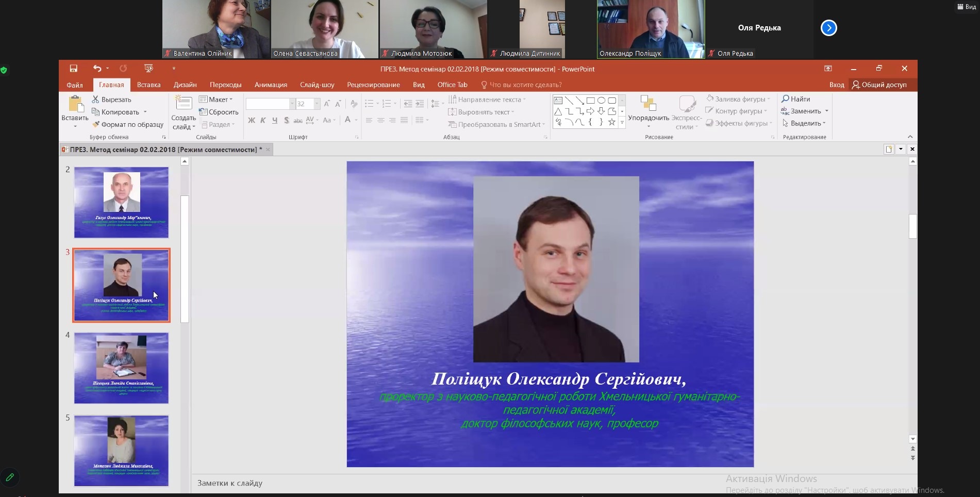Select the text box shape in gallery
This screenshot has width=980, height=497.
pos(558,101)
